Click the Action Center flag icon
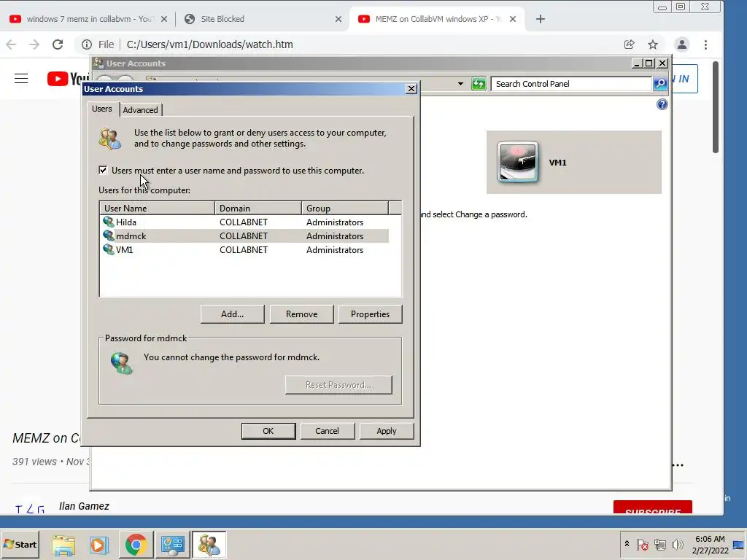 642,544
